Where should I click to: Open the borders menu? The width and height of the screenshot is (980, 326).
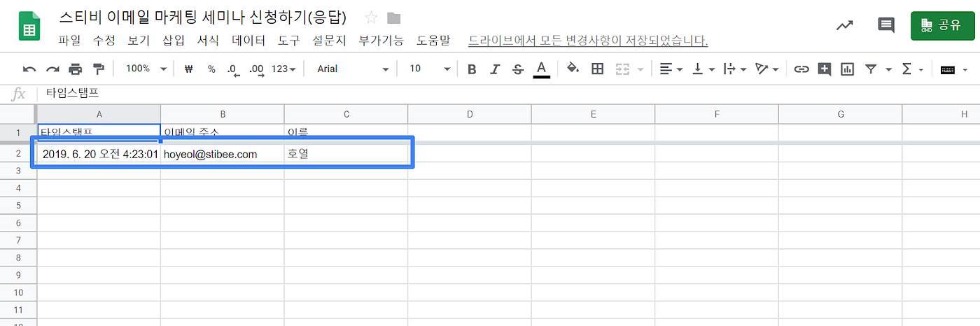tap(597, 69)
